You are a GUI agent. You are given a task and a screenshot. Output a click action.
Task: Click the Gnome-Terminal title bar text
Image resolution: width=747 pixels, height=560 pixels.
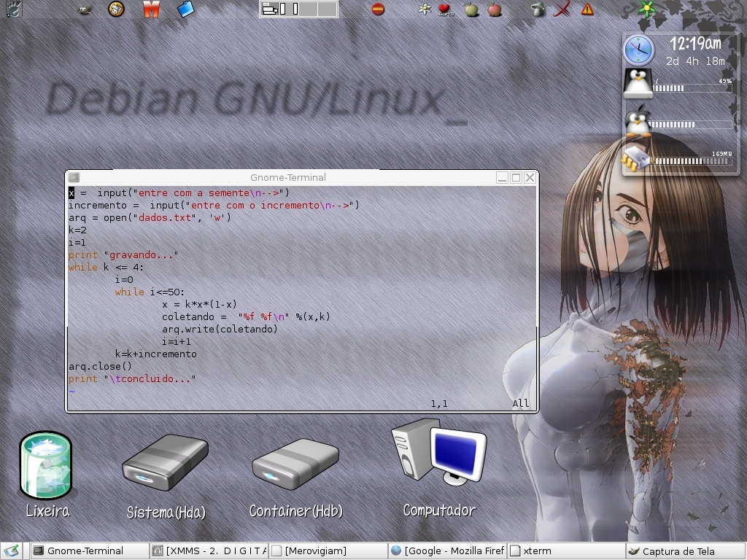(287, 178)
